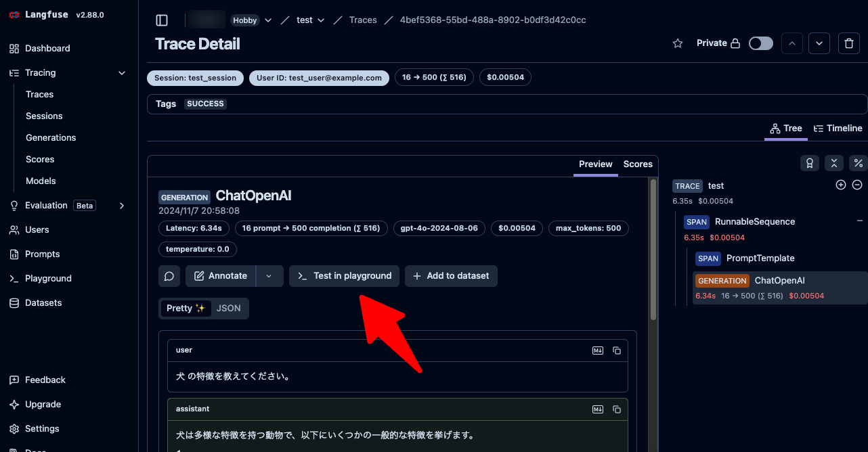Image resolution: width=868 pixels, height=452 pixels.
Task: Open the Annotate dropdown arrow
Action: (269, 276)
